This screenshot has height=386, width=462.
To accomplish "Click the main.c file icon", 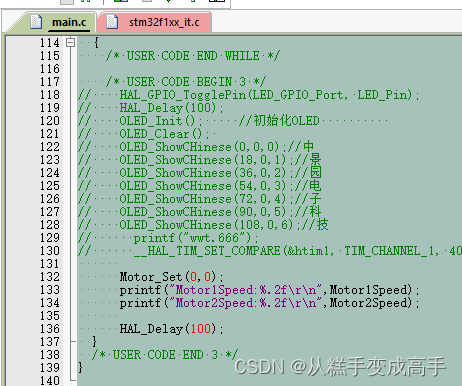I will click(x=36, y=22).
